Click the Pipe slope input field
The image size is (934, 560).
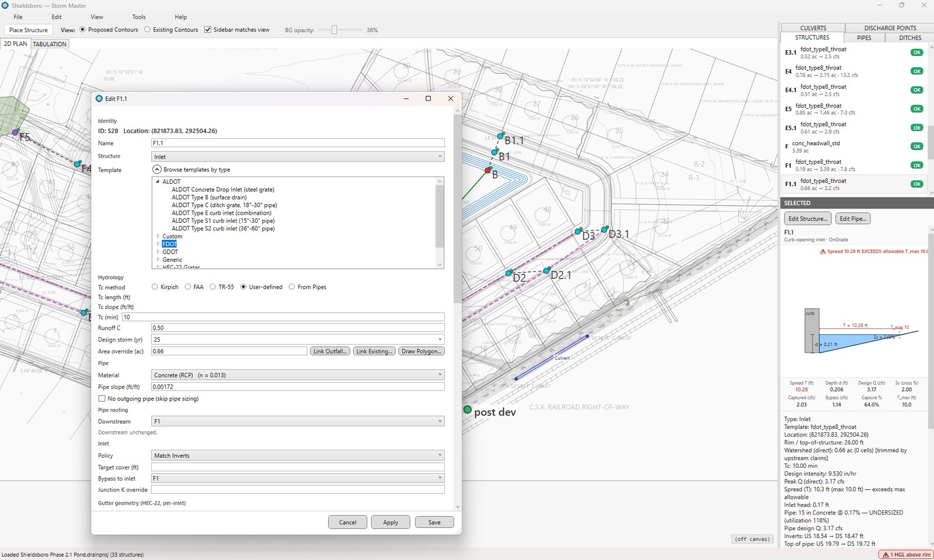(x=298, y=387)
